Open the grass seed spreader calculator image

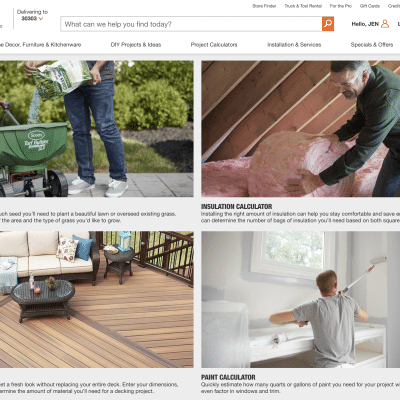97,129
